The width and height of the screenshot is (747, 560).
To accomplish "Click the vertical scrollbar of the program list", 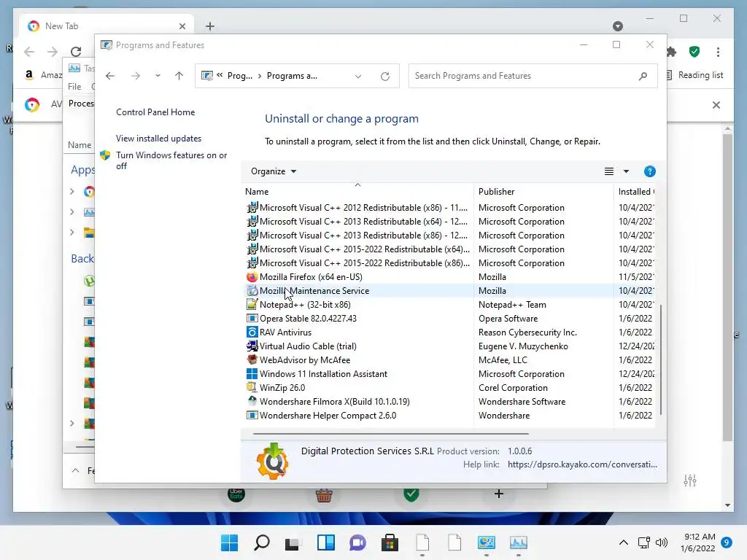I will pos(660,359).
